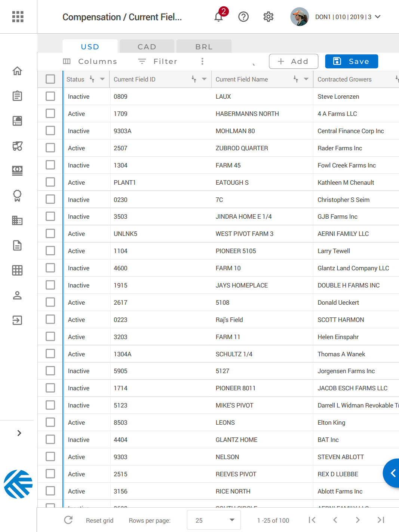This screenshot has height=532, width=399.
Task: Open the apps grid menu icon
Action: 18,17
